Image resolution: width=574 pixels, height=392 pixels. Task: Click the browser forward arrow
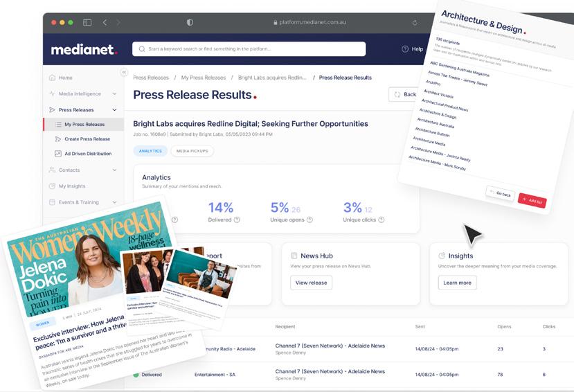(x=118, y=22)
